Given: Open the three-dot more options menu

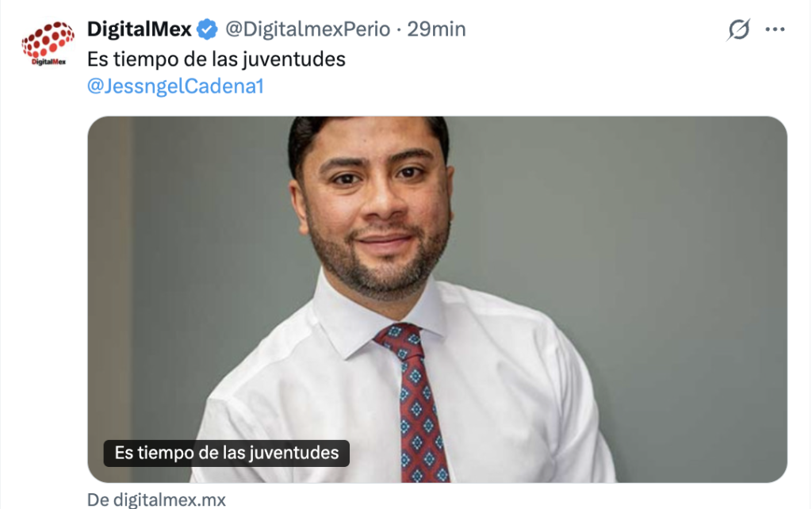Looking at the screenshot, I should 775,29.
